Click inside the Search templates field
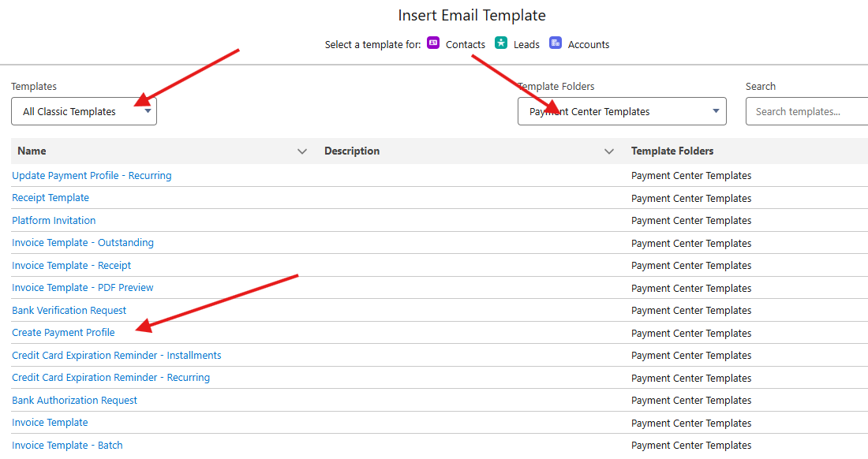Viewport: 868px width, 459px height. click(x=806, y=111)
